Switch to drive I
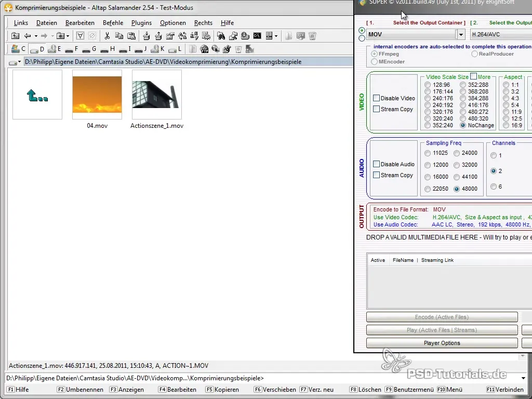The image size is (532, 399). point(125,49)
